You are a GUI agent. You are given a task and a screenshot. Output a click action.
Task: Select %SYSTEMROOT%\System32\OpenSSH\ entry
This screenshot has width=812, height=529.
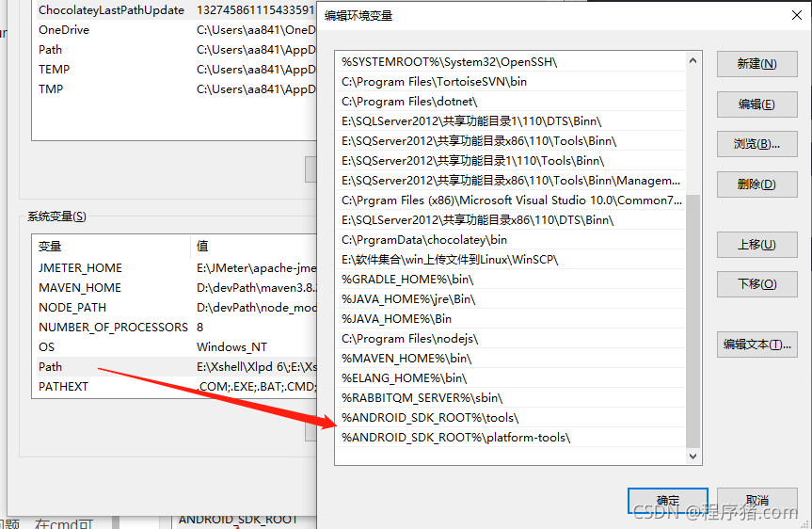pyautogui.click(x=510, y=62)
